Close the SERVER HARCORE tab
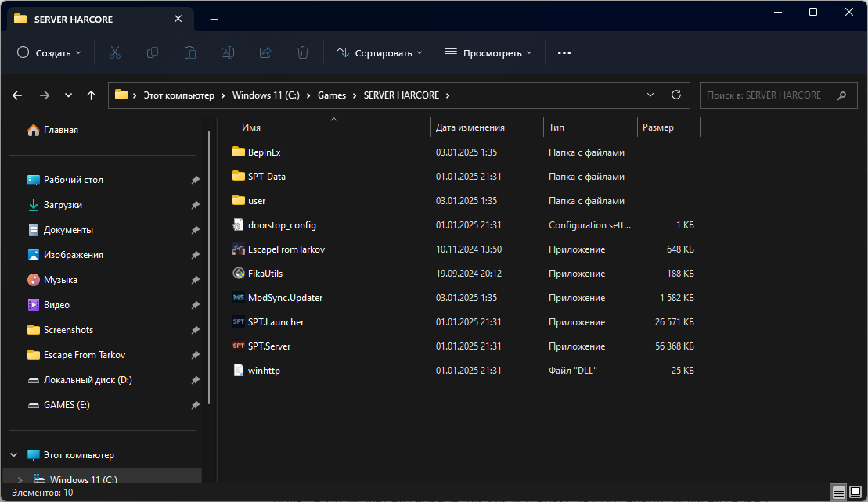The image size is (868, 502). click(x=178, y=19)
